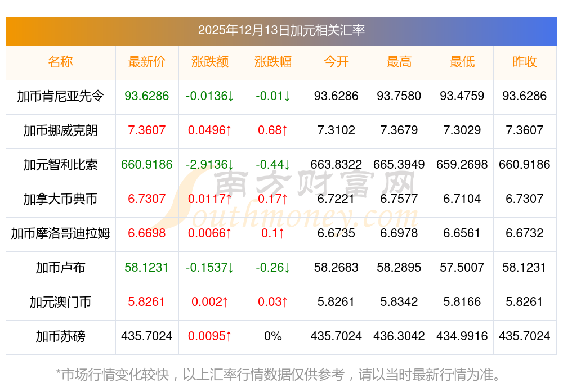
Task: Click the low value 57.5007
Action: (462, 268)
